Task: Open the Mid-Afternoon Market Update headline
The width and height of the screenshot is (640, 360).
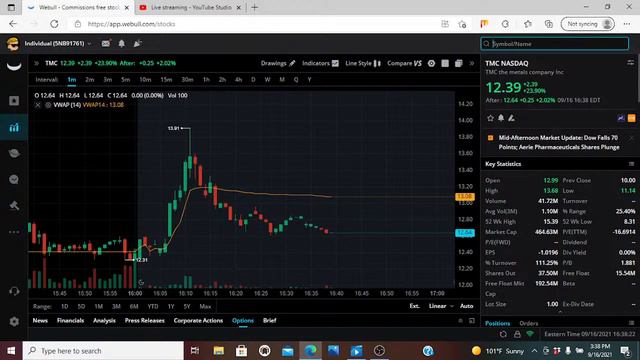Action: [559, 142]
